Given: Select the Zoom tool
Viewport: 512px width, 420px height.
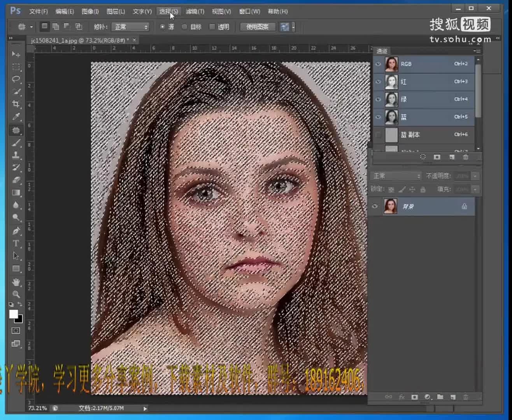Looking at the screenshot, I should 16,294.
